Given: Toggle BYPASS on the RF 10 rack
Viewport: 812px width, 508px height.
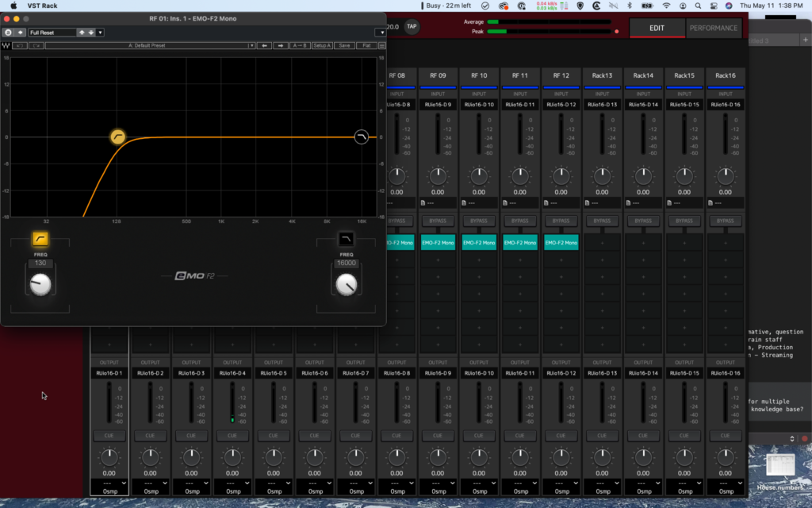Looking at the screenshot, I should pos(479,221).
